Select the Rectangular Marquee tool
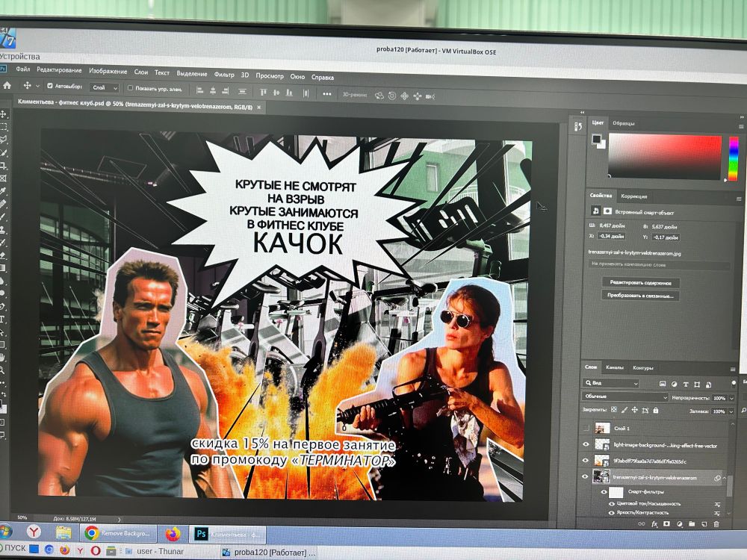Viewport: 747px width, 560px height. tap(4, 127)
